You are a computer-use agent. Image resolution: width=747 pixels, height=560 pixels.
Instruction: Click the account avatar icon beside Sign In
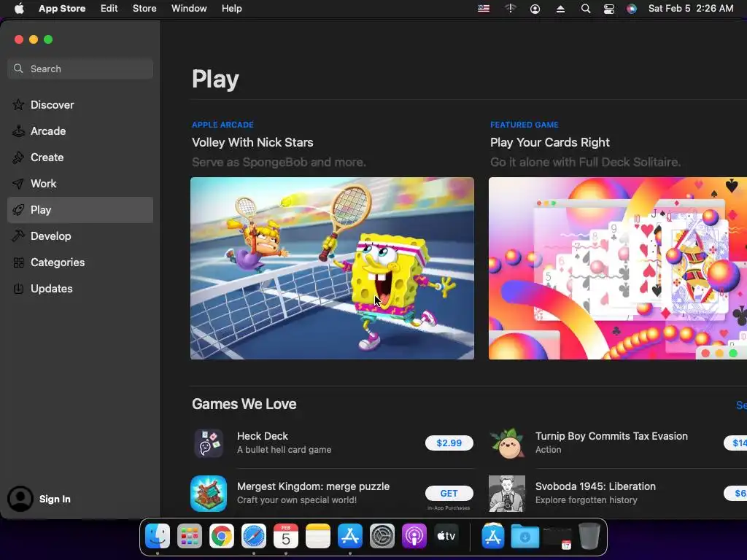[x=20, y=499]
